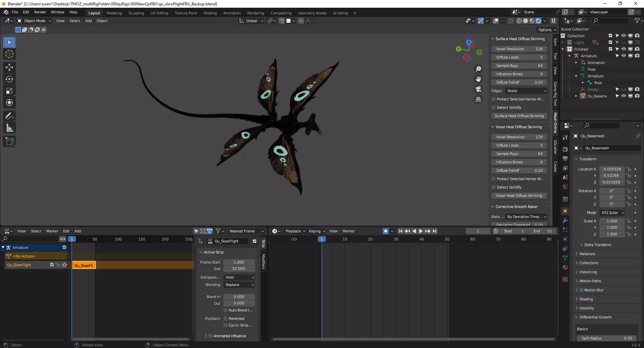Open the Scripting workspace tab
Viewport: 644px width, 348px height.
coord(340,13)
